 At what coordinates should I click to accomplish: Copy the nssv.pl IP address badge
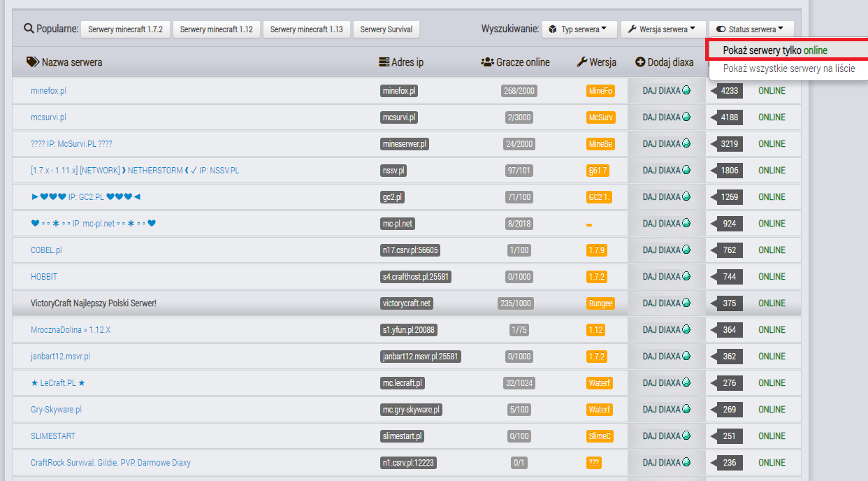point(393,171)
